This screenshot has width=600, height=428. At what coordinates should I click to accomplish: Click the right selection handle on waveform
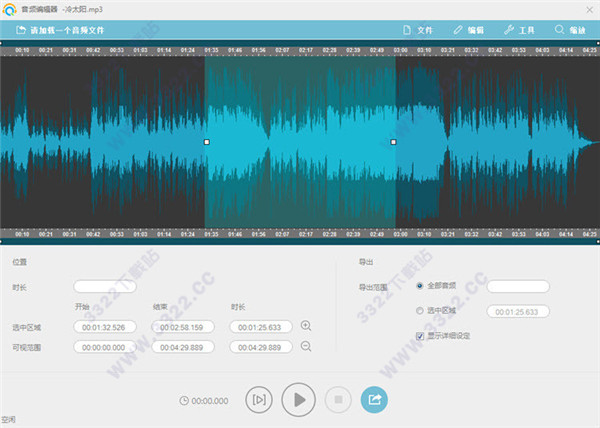pos(393,142)
